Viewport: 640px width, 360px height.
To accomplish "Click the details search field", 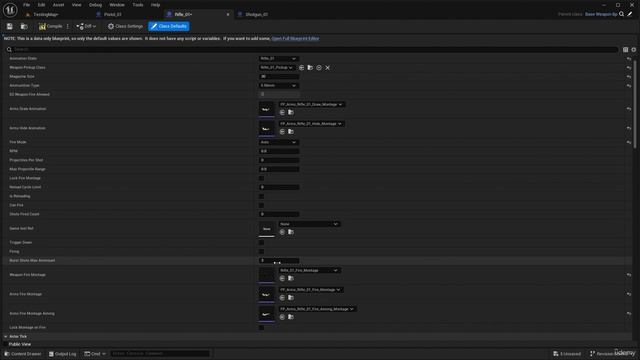I will [x=312, y=49].
